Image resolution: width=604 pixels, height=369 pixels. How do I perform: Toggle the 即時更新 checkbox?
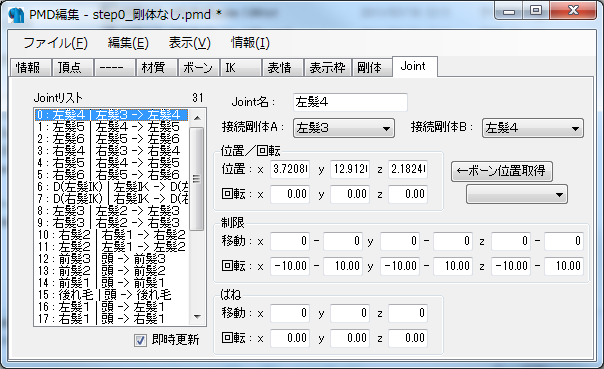pos(140,340)
